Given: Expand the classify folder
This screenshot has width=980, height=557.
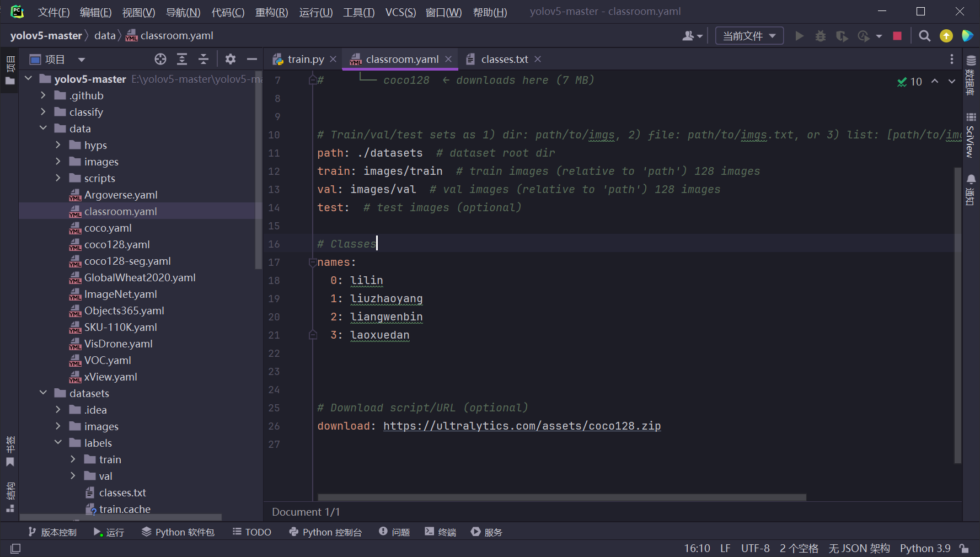Looking at the screenshot, I should [x=43, y=112].
